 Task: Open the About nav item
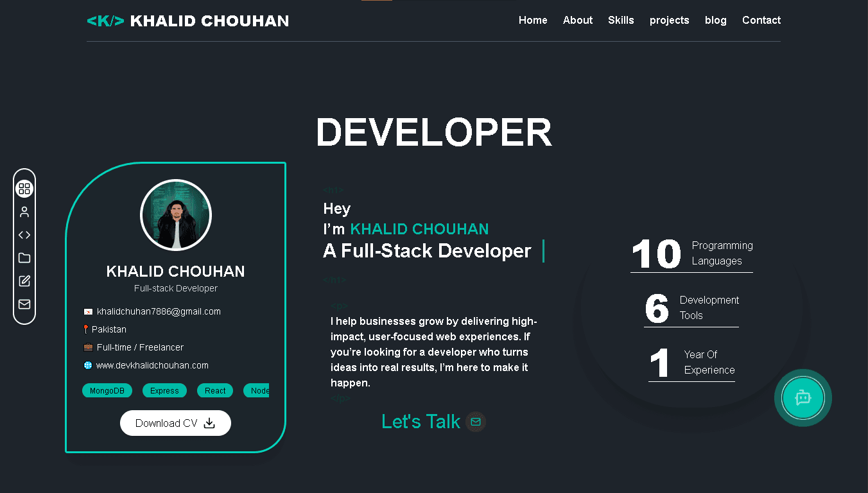click(x=578, y=21)
